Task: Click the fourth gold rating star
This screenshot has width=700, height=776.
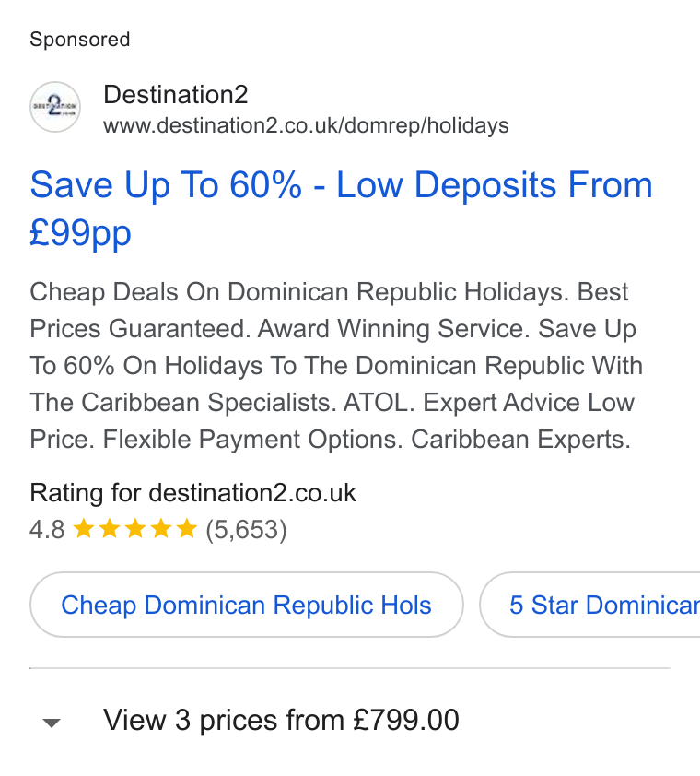Action: [x=161, y=529]
